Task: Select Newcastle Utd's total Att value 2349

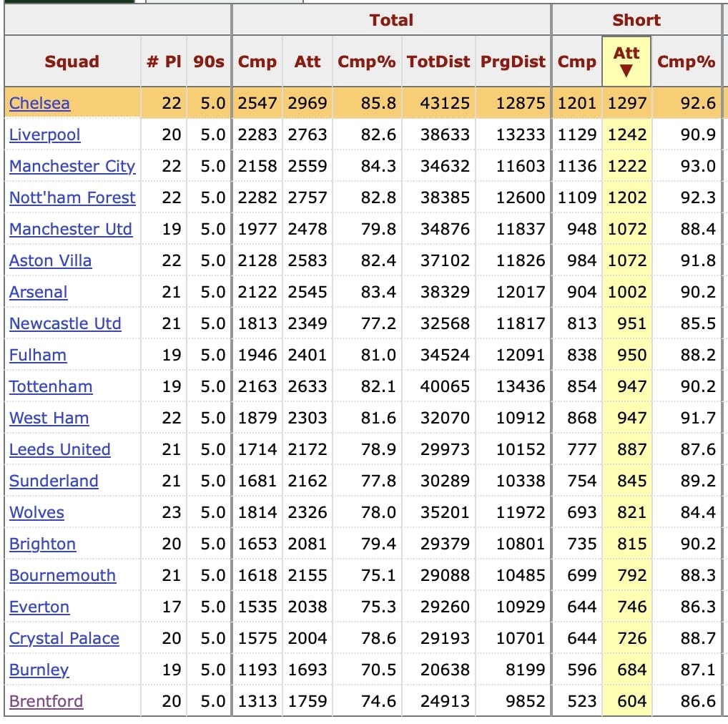Action: coord(308,323)
